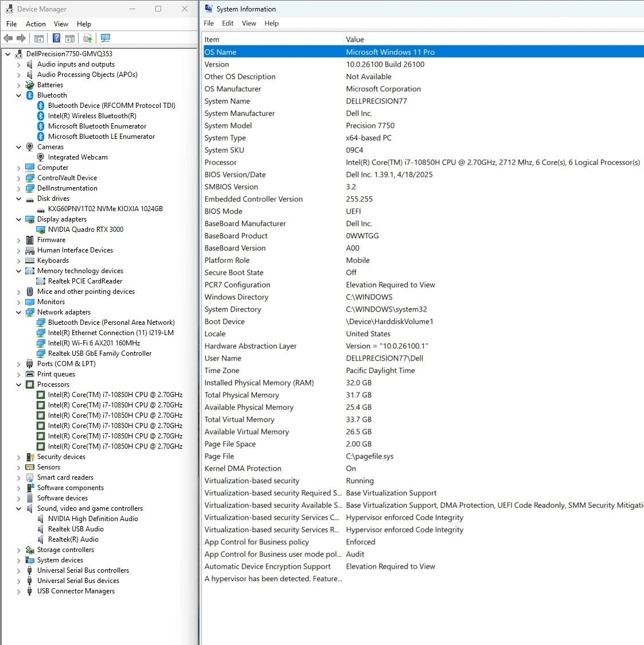Click the Forward arrow in Device Manager toolbar

pos(21,38)
